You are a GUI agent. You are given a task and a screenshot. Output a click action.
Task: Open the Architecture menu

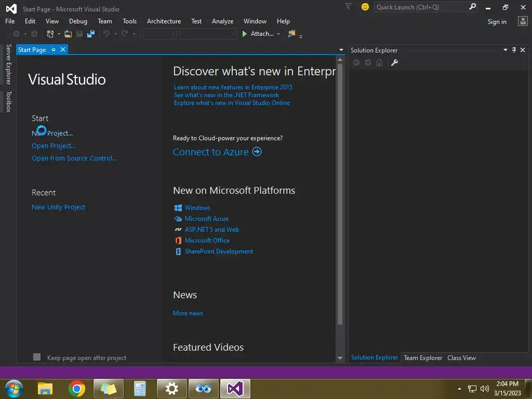[x=164, y=21]
